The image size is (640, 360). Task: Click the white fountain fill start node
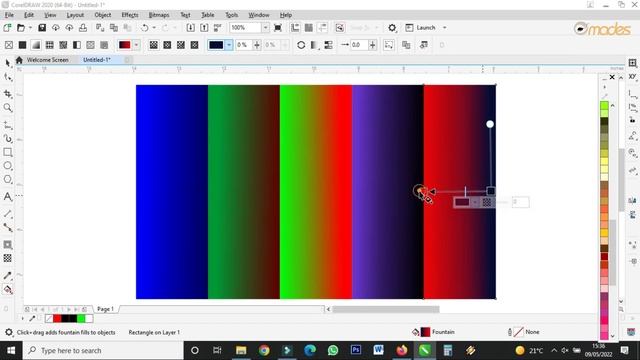point(490,124)
